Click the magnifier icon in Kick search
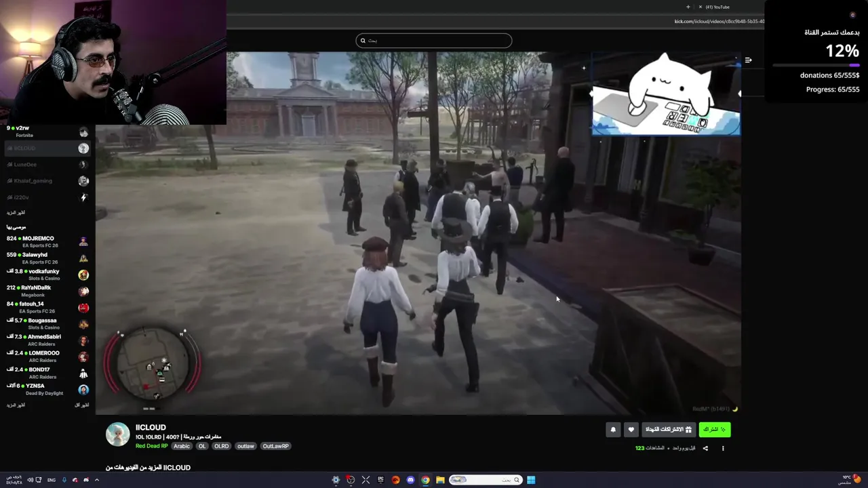 pos(363,41)
